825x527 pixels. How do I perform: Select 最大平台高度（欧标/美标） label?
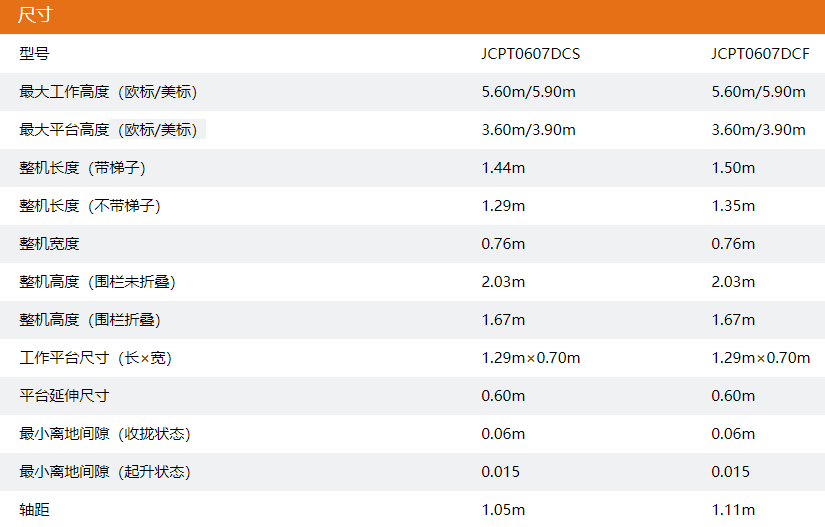(x=108, y=130)
